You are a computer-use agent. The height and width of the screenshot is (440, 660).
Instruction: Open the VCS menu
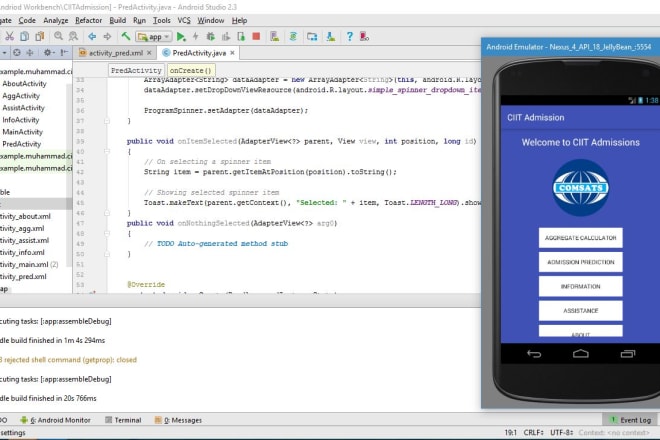[184, 20]
